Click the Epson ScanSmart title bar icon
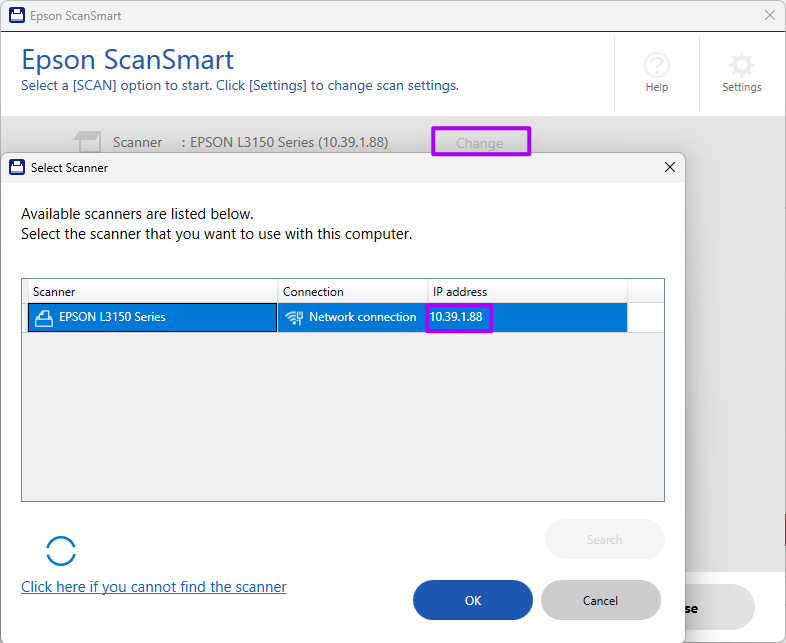 pyautogui.click(x=17, y=16)
